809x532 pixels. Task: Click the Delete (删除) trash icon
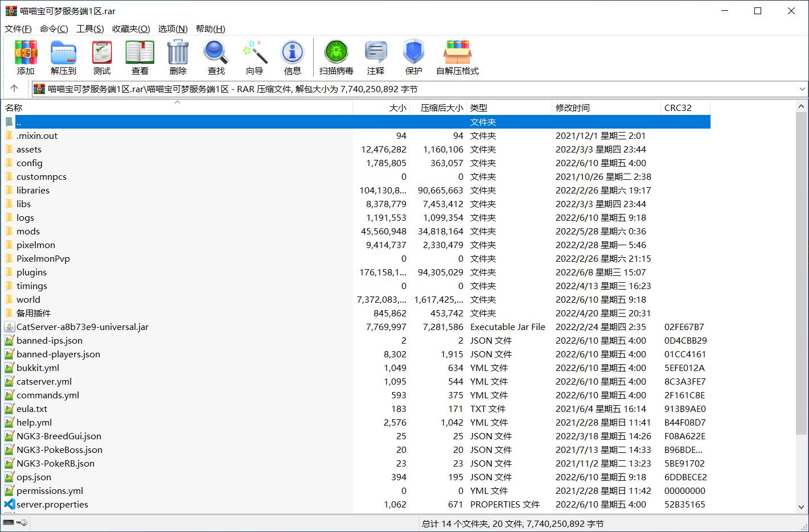point(178,52)
